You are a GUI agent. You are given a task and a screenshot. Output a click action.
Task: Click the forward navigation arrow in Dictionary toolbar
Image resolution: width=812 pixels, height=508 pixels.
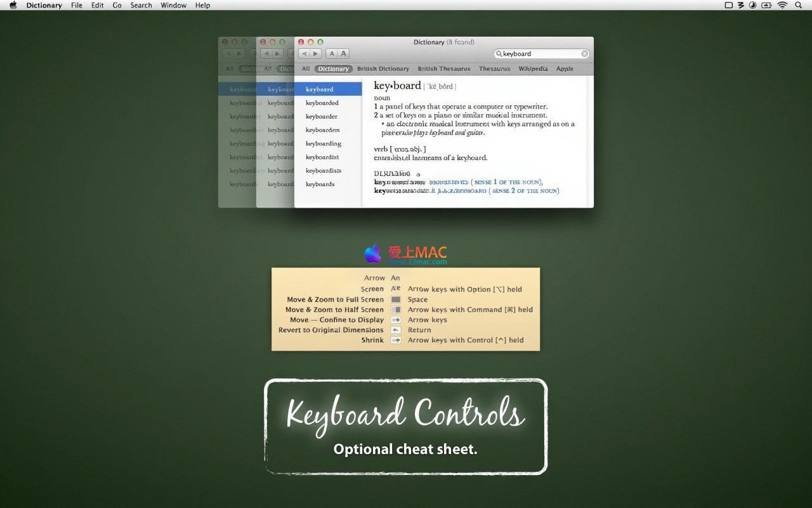point(315,54)
